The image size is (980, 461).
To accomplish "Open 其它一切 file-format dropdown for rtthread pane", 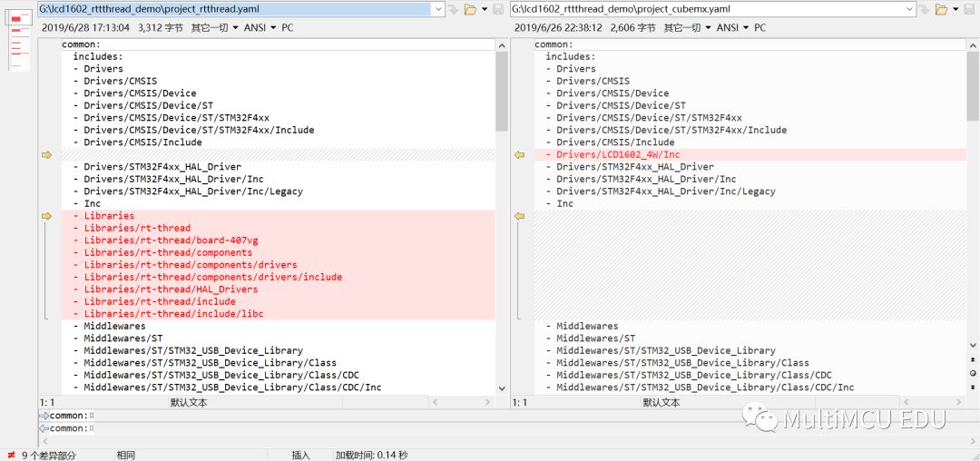I will click(x=214, y=27).
